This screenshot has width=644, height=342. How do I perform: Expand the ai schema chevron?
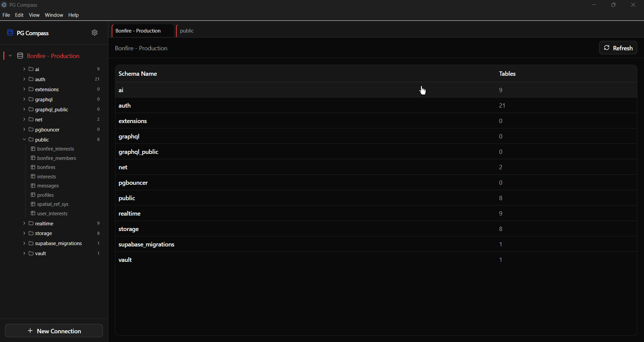pyautogui.click(x=24, y=69)
